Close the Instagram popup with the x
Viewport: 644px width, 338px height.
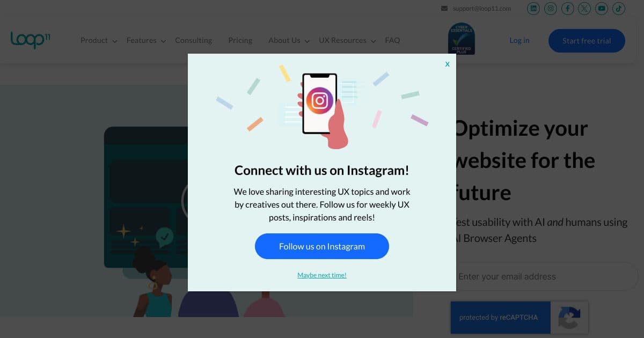[x=447, y=64]
